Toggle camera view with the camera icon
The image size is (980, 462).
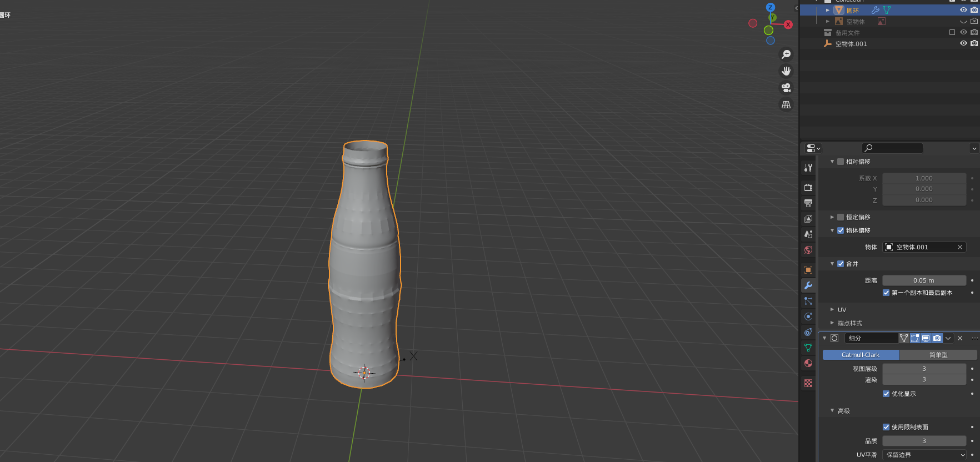(x=786, y=88)
